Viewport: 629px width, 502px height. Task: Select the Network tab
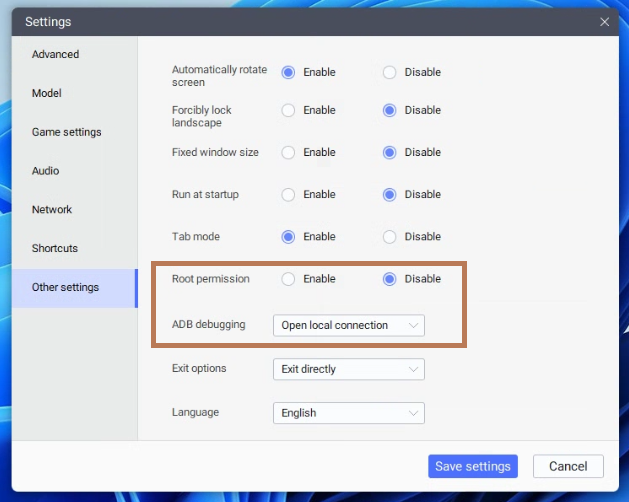click(x=52, y=210)
